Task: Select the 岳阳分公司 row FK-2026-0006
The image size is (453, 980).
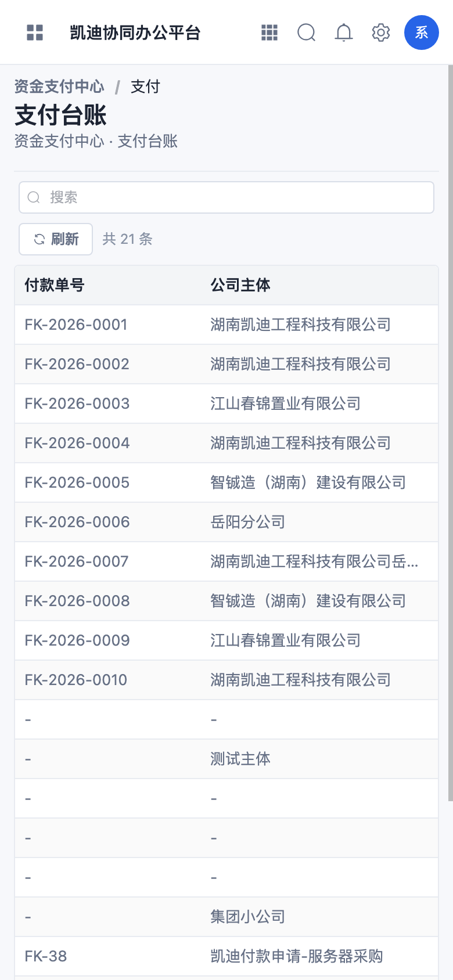Action: pyautogui.click(x=227, y=522)
